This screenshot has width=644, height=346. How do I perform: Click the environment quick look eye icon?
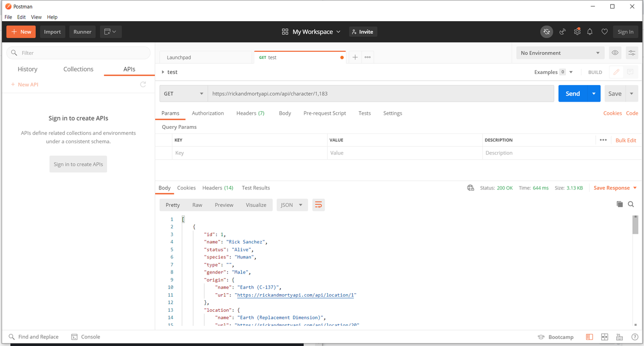615,53
